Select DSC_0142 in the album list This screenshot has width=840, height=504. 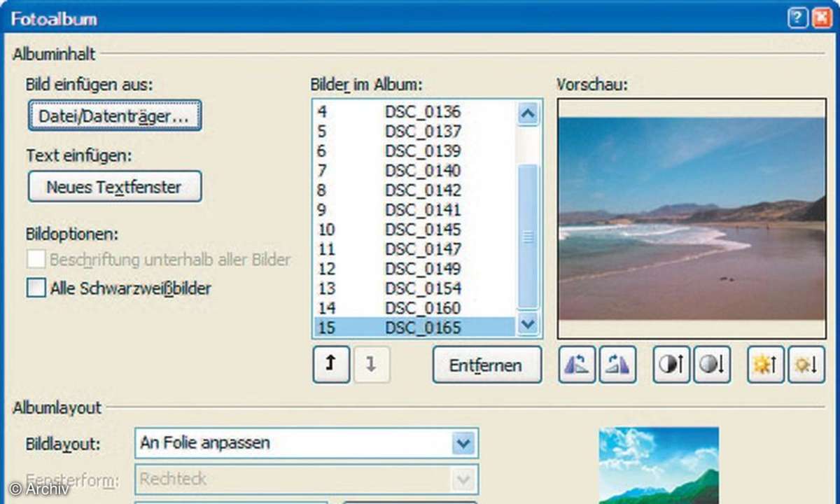click(x=415, y=190)
